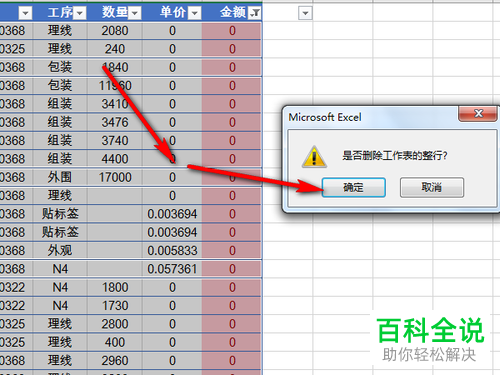Select the cell with quantity 3740

115,141
